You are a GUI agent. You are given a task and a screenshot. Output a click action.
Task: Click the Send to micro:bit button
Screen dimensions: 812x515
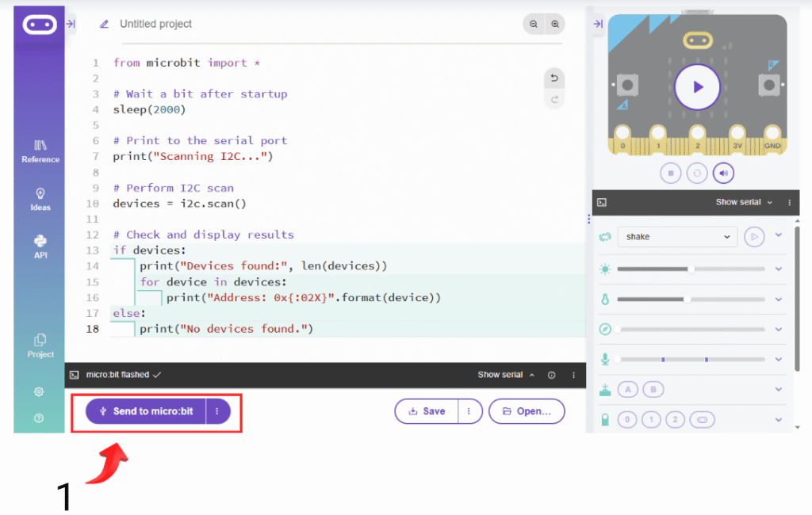pos(146,411)
